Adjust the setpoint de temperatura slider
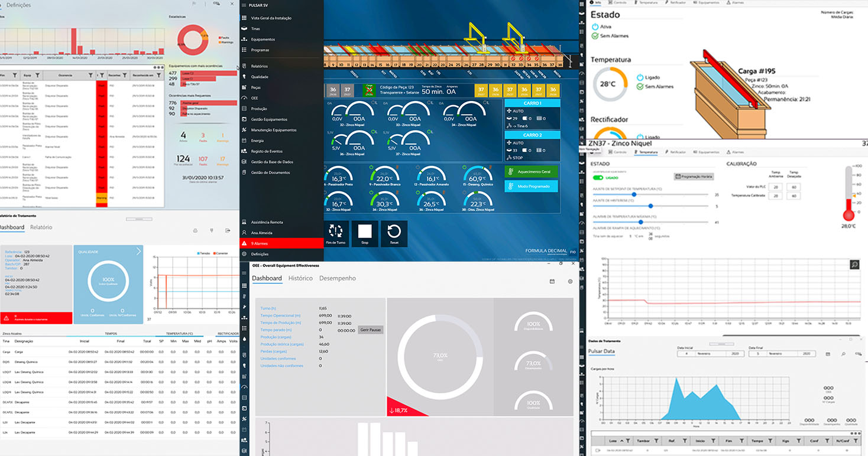Viewport: 868px width, 456px height. click(x=650, y=194)
